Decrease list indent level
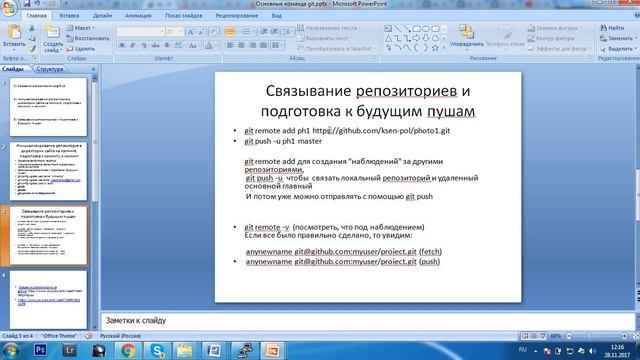The image size is (640, 360). 264,32
